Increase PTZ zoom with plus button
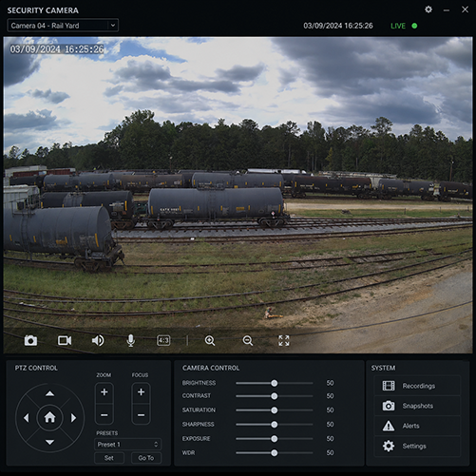Screen dimensions: 476x476 [105, 392]
